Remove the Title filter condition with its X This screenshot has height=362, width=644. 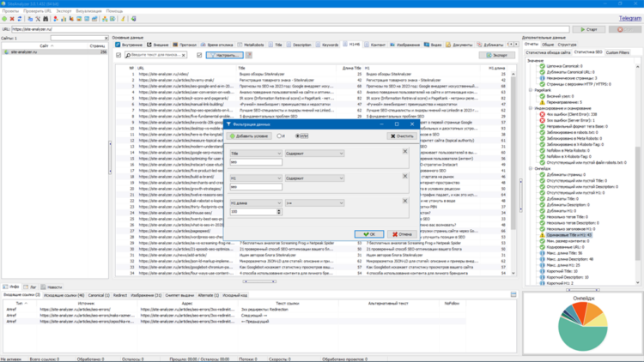(x=405, y=152)
